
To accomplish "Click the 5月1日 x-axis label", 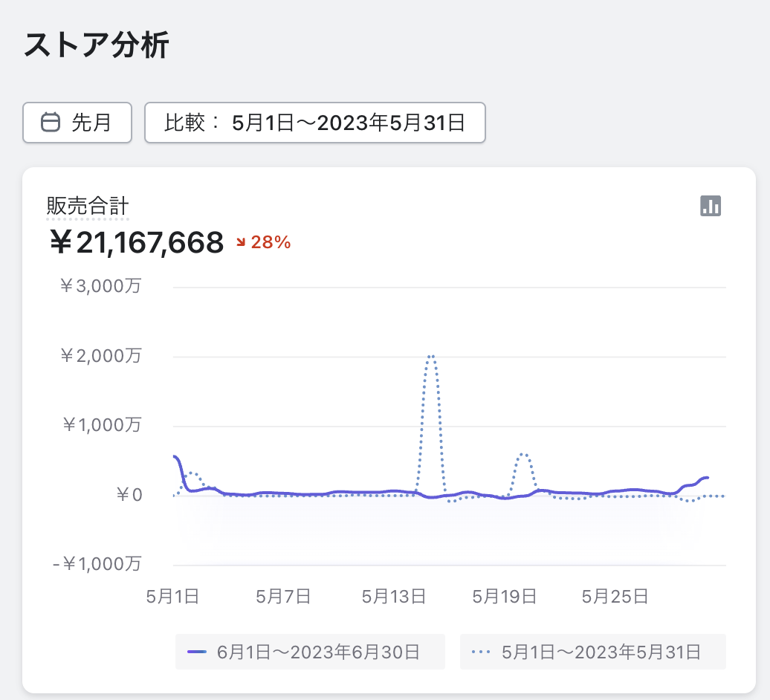I will [172, 596].
